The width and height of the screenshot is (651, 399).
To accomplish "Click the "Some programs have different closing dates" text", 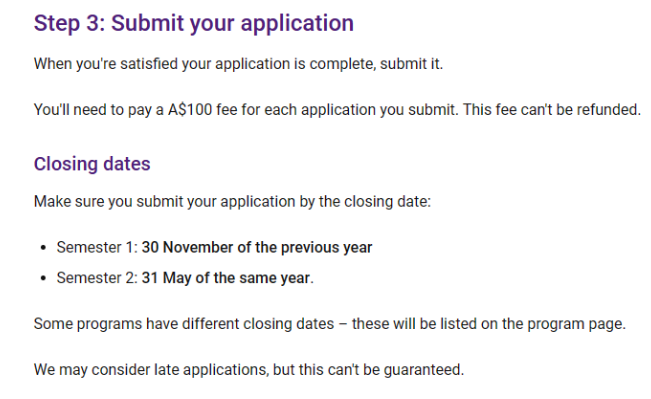I will (184, 324).
